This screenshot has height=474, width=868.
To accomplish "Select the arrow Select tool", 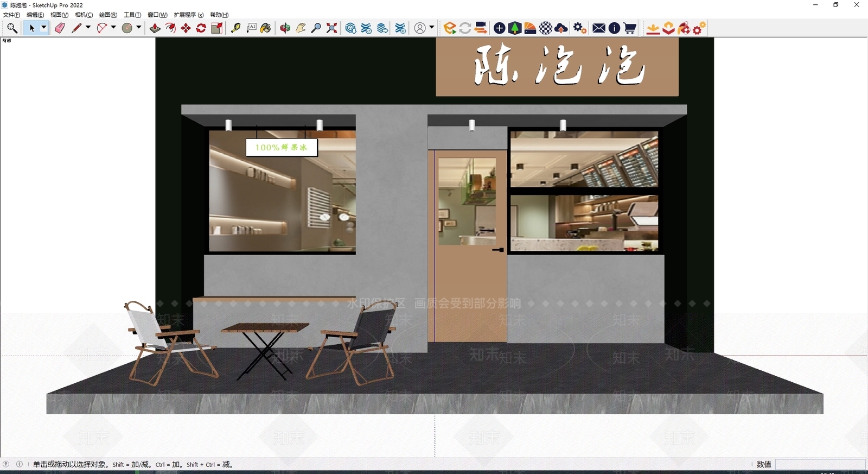I will 31,28.
